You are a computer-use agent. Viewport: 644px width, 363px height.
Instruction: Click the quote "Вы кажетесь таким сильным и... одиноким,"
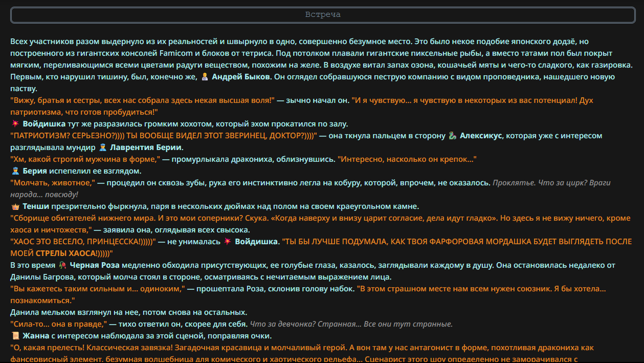tap(98, 289)
